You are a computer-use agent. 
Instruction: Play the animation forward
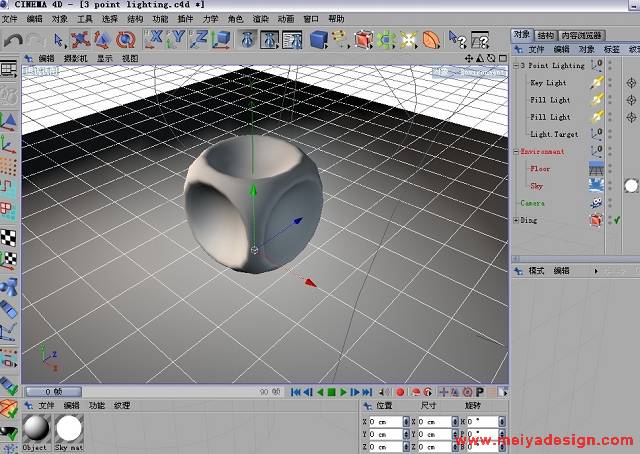click(x=343, y=392)
